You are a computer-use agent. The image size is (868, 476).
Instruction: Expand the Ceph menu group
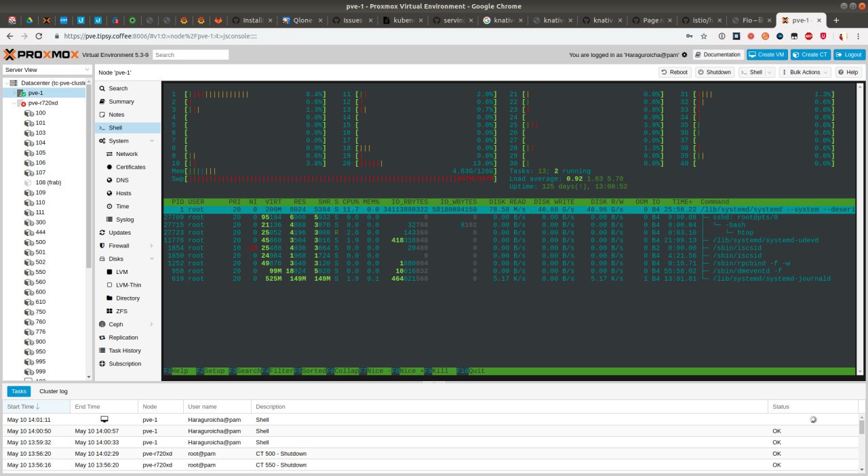click(x=152, y=325)
